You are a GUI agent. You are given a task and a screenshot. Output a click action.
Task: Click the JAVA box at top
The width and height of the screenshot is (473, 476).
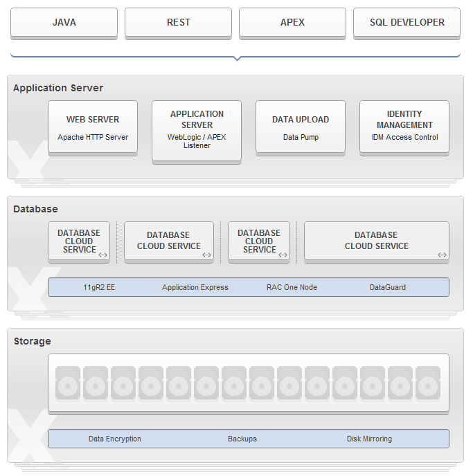[64, 23]
